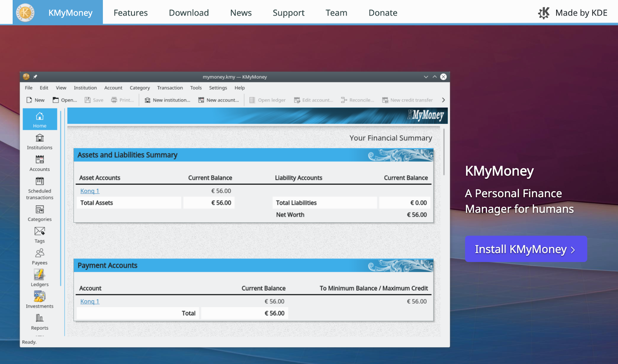
Task: Click the Save toolbar button
Action: [x=94, y=100]
